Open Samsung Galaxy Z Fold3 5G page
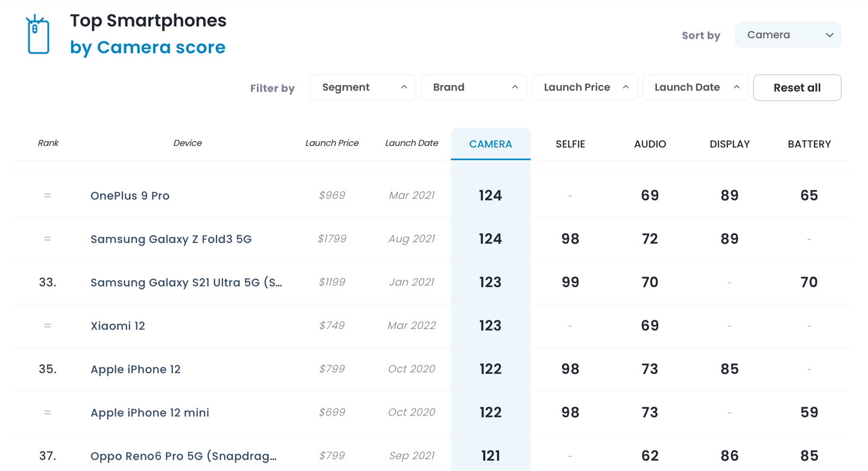The height and width of the screenshot is (471, 868). [x=171, y=239]
